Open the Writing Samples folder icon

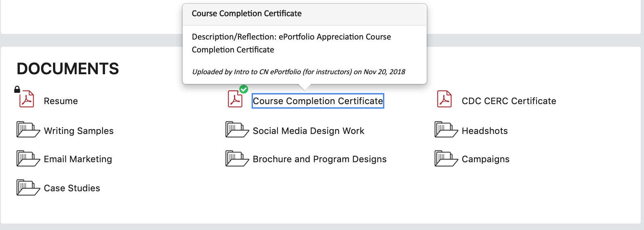(28, 130)
